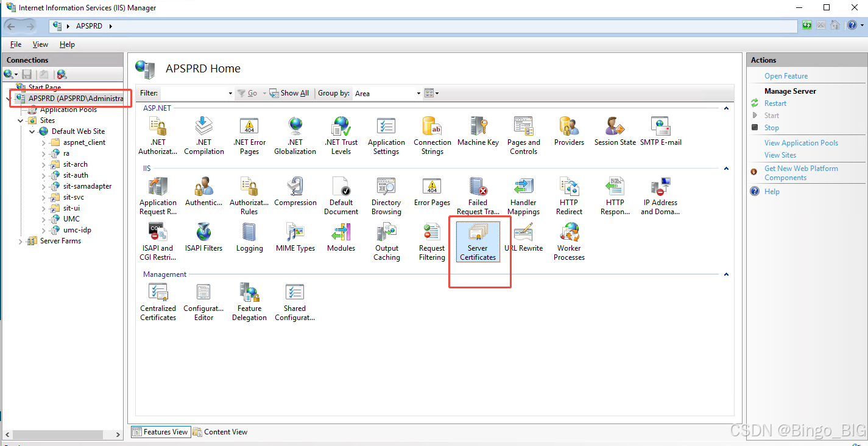Open Application Settings icon
Viewport: 868px width, 446px height.
click(x=386, y=136)
